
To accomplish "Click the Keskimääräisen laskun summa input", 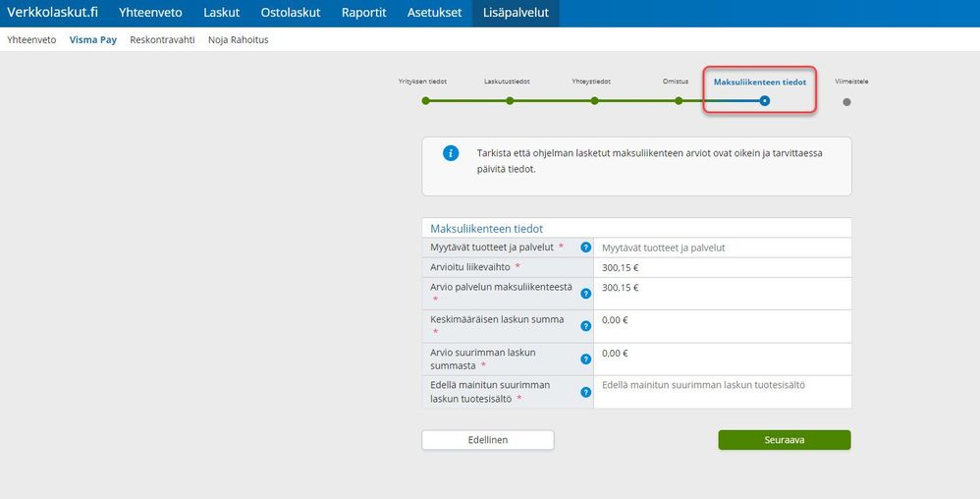I will (x=723, y=326).
